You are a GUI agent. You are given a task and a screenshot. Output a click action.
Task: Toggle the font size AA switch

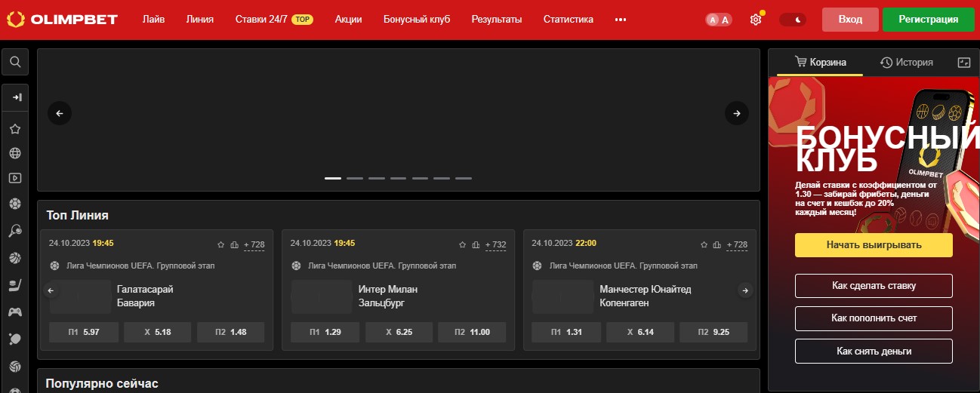[718, 20]
